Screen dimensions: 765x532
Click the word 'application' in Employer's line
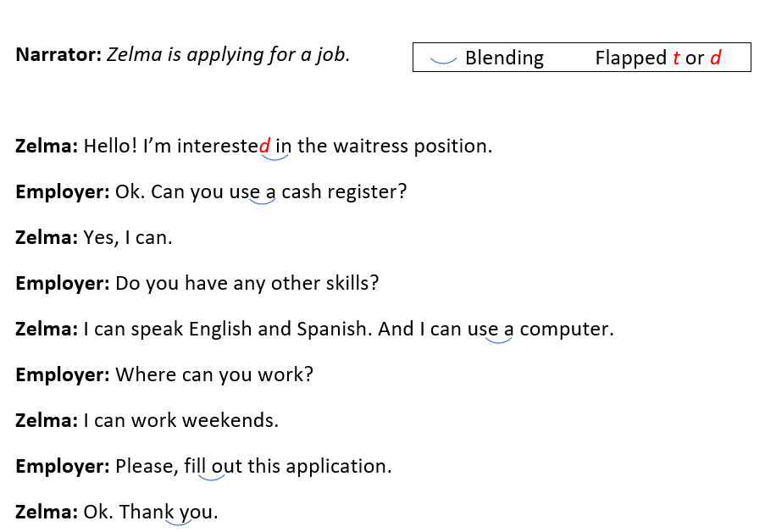(336, 467)
